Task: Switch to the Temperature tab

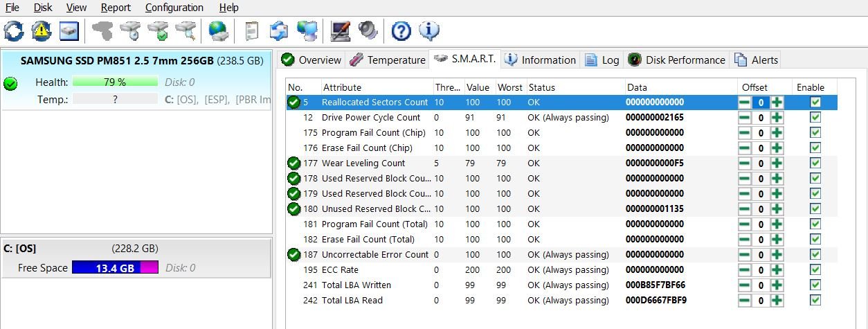Action: (x=388, y=60)
